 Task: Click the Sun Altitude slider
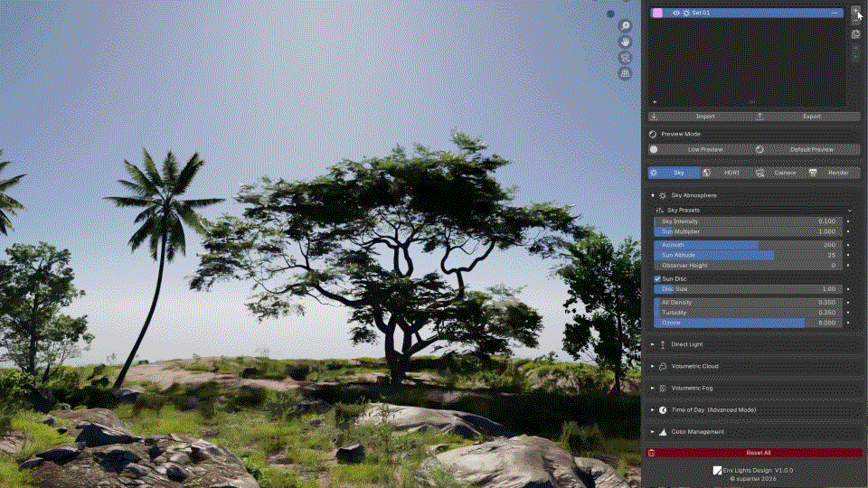[x=748, y=255]
